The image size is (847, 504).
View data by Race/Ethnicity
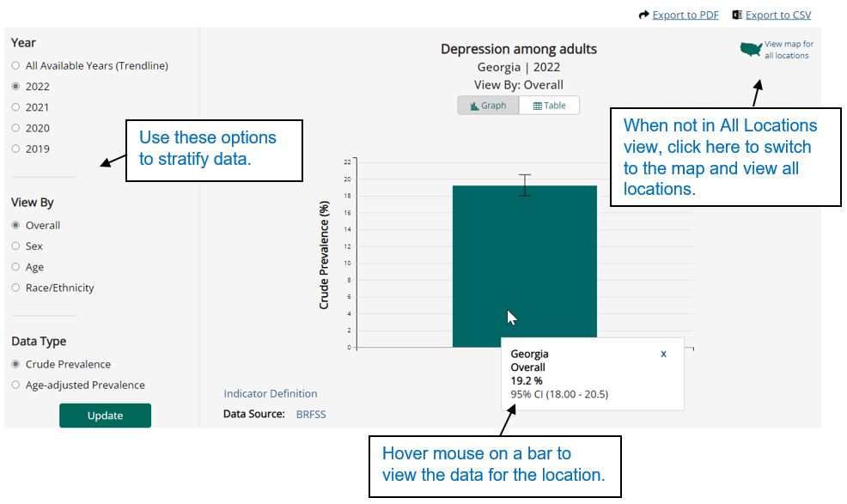pos(15,288)
